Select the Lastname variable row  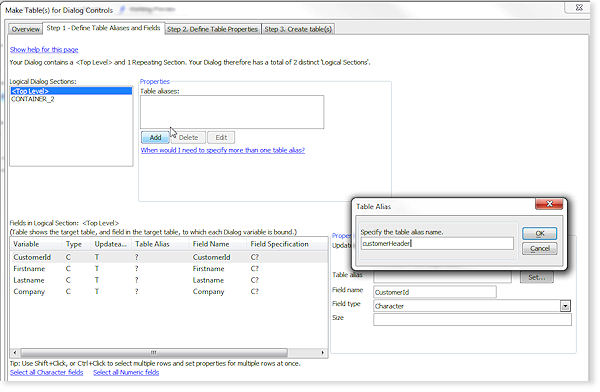[x=169, y=280]
